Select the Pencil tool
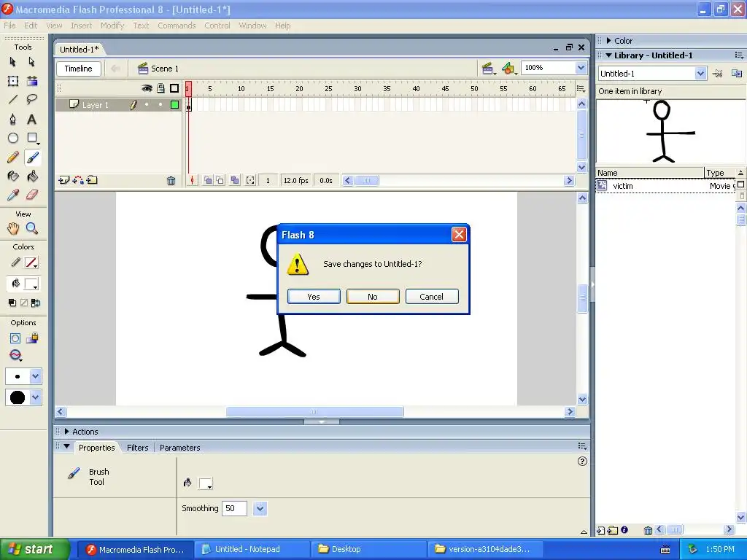Viewport: 747px width, 560px height. pyautogui.click(x=13, y=157)
